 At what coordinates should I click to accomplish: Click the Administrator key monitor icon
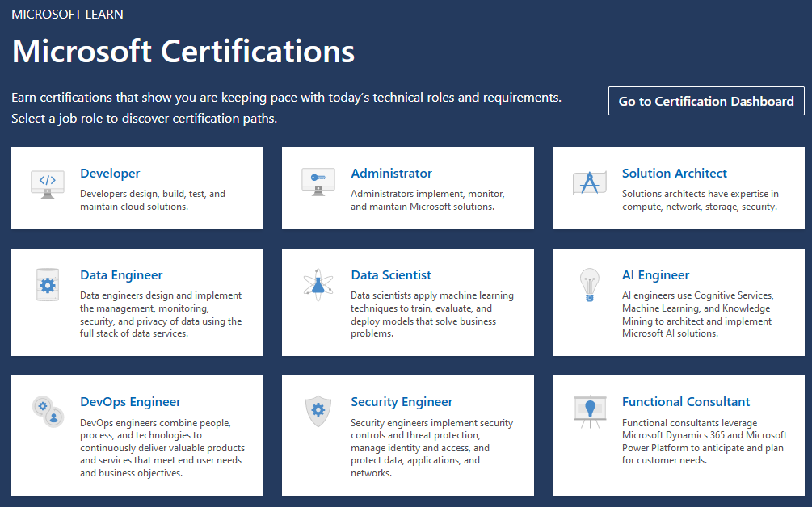[x=318, y=182]
